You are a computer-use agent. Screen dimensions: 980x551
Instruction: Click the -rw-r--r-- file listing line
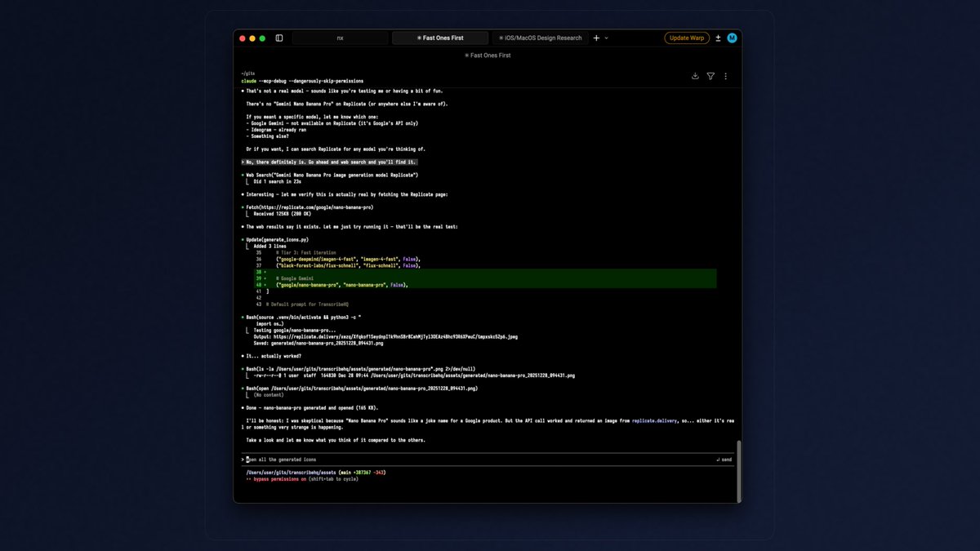point(414,375)
